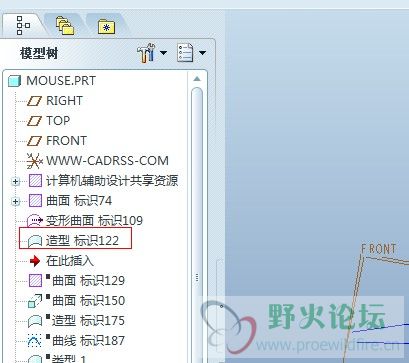Expand the 曲面 标识74 feature
Image resolution: width=409 pixels, height=363 pixels.
[15, 202]
